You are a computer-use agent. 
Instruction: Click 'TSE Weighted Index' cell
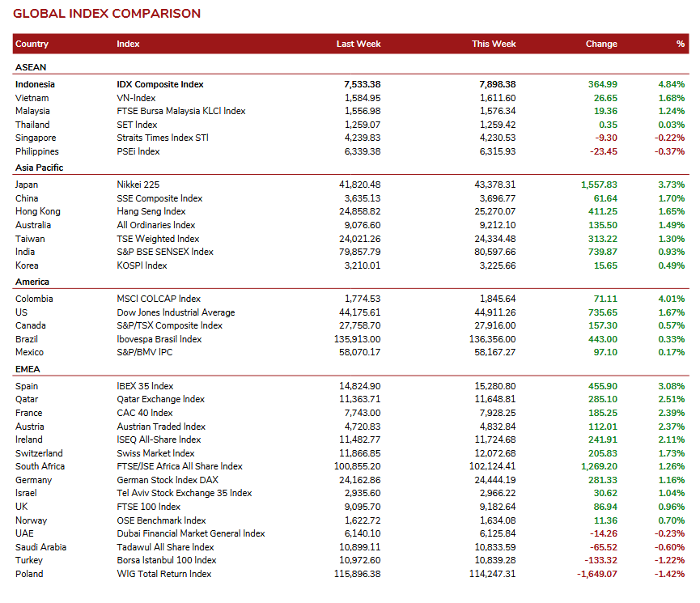[158, 239]
